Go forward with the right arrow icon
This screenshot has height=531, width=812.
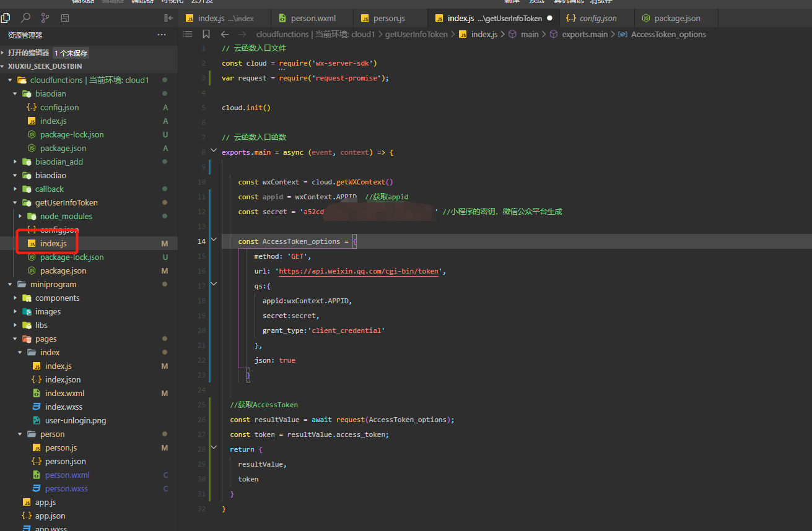(242, 34)
